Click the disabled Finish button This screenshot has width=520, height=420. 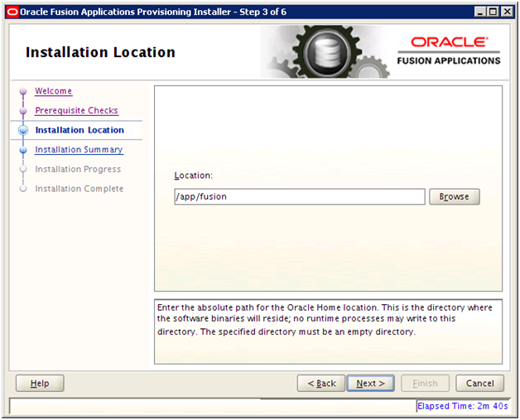point(425,384)
